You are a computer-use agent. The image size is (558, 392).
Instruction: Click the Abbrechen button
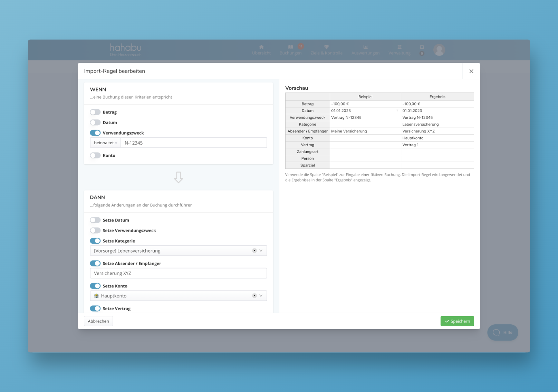pyautogui.click(x=98, y=321)
